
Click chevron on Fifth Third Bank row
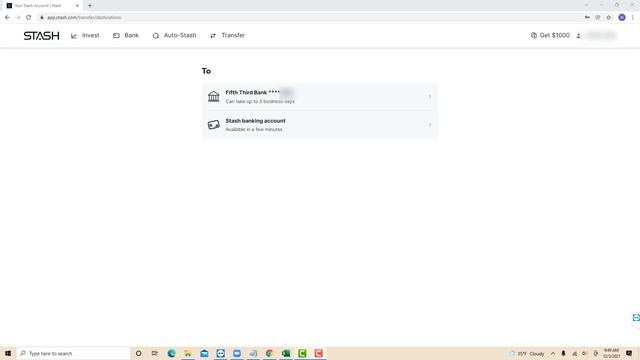point(429,97)
